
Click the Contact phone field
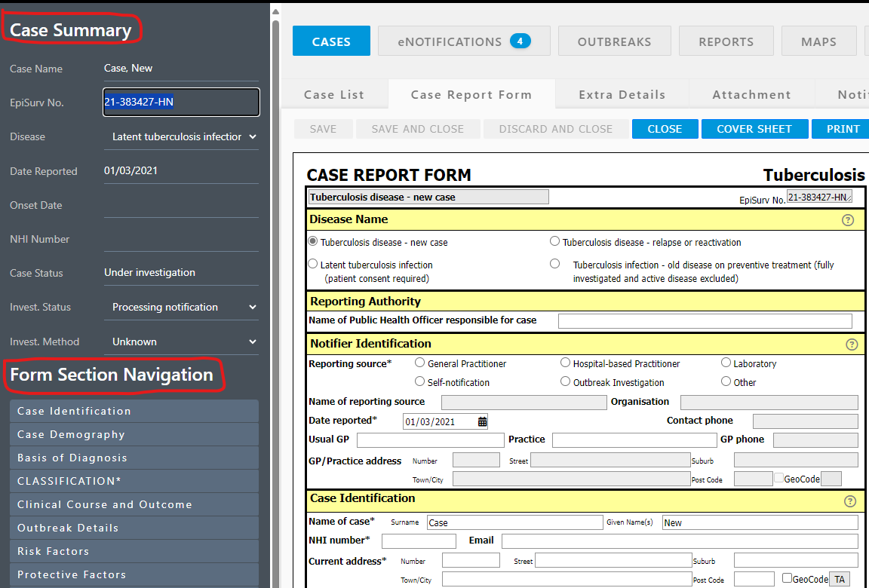point(806,421)
